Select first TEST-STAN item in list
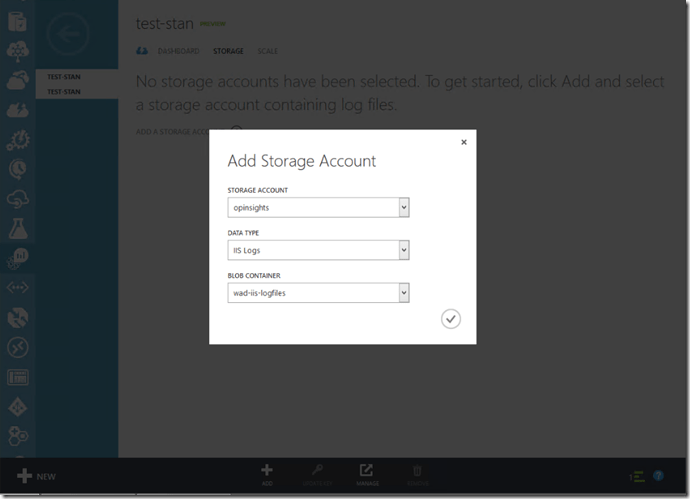The height and width of the screenshot is (499, 690). tap(63, 77)
